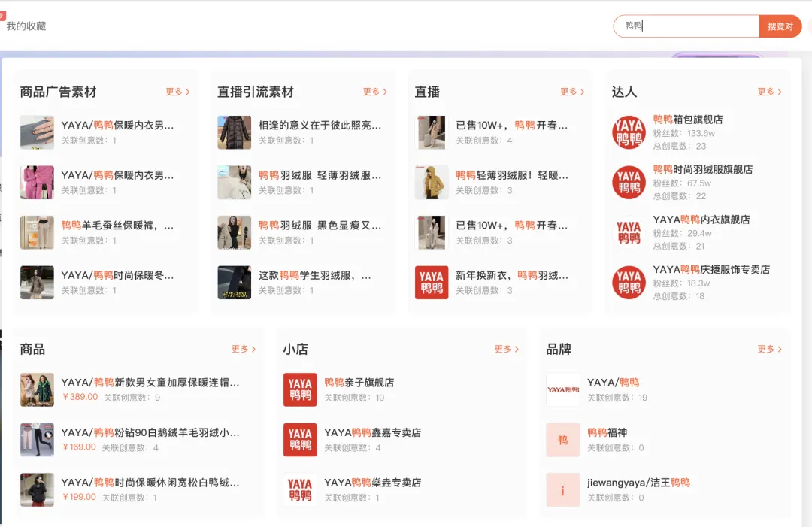
Task: Open 鸭鸭亲子旗舰店 shop name
Action: [x=359, y=383]
